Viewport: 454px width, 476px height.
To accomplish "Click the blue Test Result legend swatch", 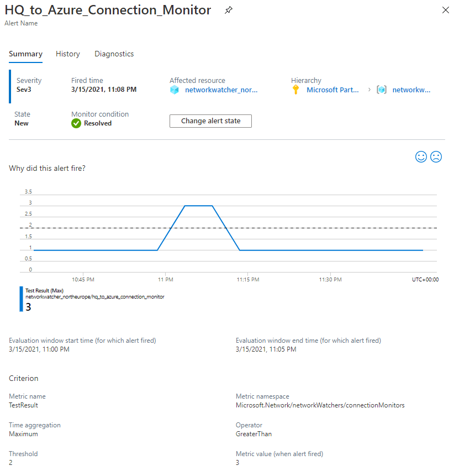I will point(22,299).
